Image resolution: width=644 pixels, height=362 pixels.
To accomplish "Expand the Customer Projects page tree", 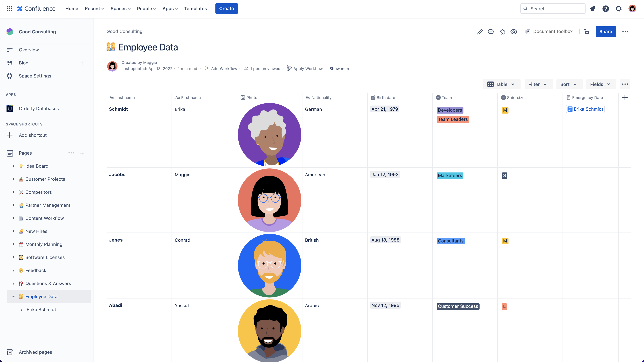I will click(x=13, y=179).
